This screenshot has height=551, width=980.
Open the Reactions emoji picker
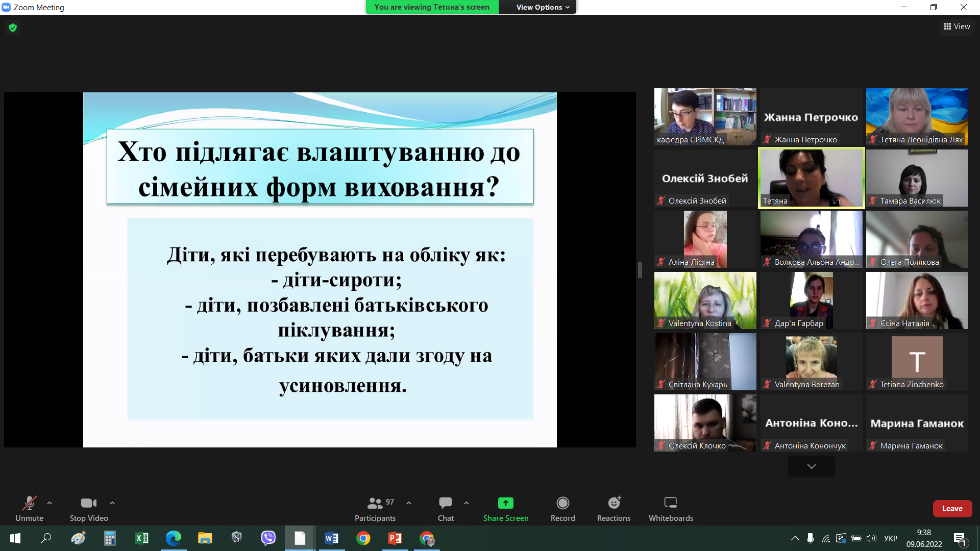click(x=614, y=504)
